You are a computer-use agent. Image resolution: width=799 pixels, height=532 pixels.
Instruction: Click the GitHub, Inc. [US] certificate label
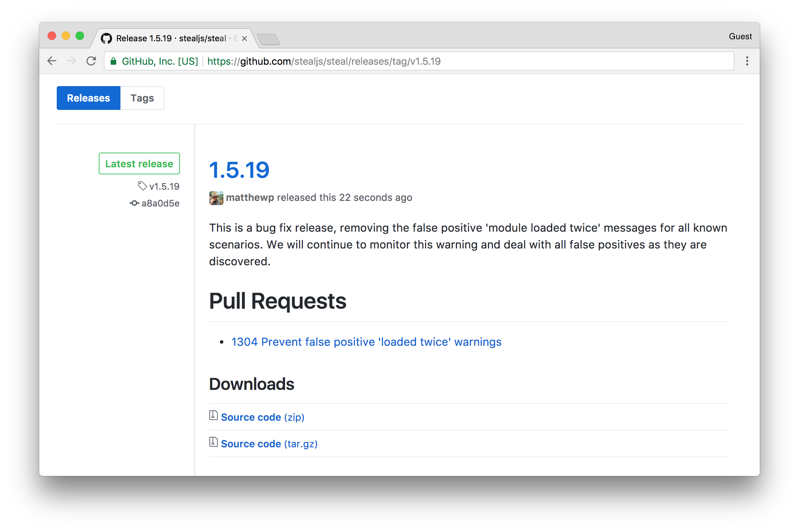[x=160, y=61]
